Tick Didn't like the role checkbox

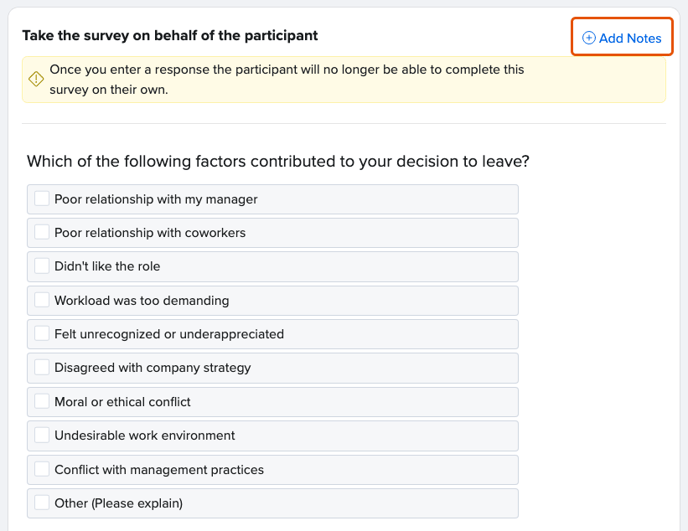click(42, 266)
